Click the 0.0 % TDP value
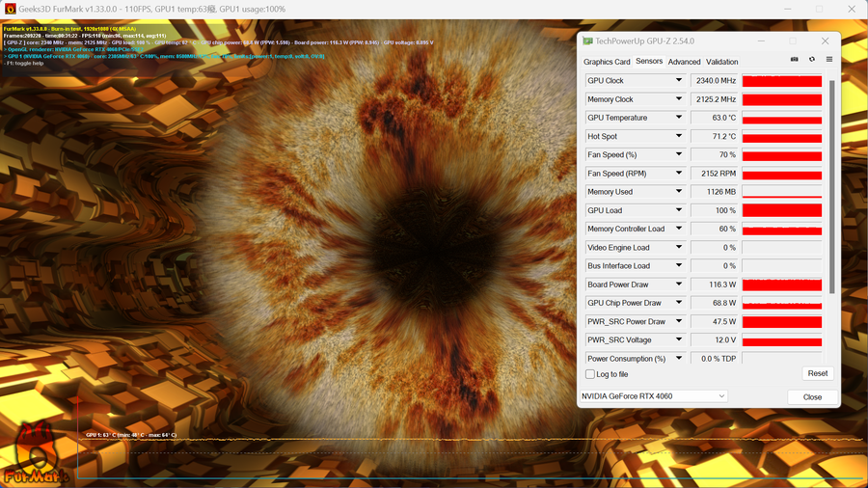The height and width of the screenshot is (488, 868). (x=713, y=359)
